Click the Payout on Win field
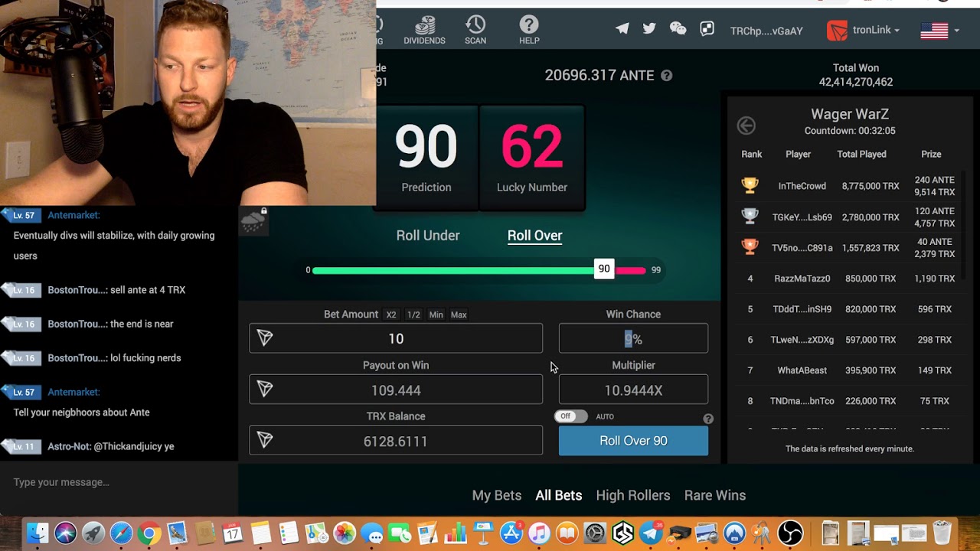Screen dimensions: 980x551 [396, 390]
